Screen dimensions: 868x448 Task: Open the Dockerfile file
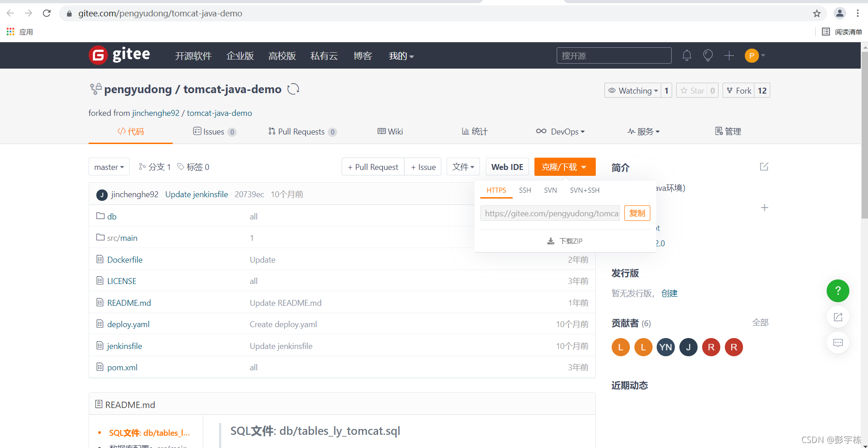125,259
